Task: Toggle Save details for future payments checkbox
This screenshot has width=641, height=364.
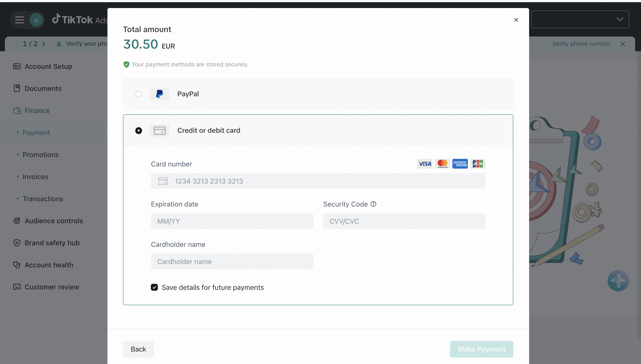Action: point(154,287)
